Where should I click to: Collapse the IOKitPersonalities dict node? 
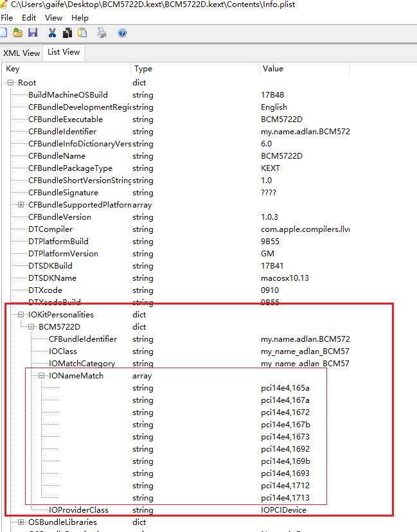[x=21, y=315]
